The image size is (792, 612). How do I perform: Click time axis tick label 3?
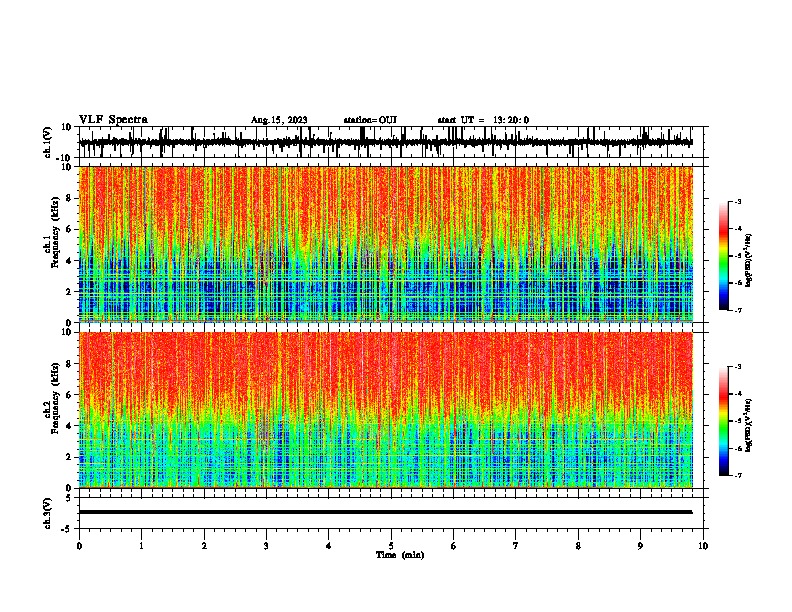(x=266, y=546)
